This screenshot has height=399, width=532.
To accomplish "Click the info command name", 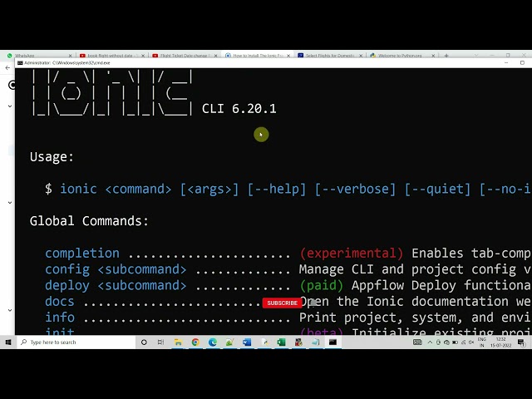I will click(60, 318).
